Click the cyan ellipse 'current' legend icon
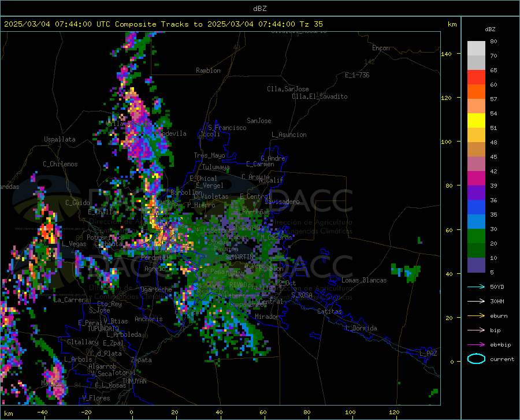Viewport: 520px width, 420px height. pyautogui.click(x=476, y=359)
